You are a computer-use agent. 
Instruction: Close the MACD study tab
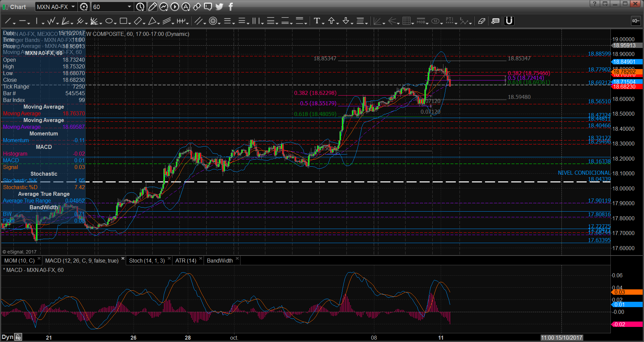[x=123, y=259]
